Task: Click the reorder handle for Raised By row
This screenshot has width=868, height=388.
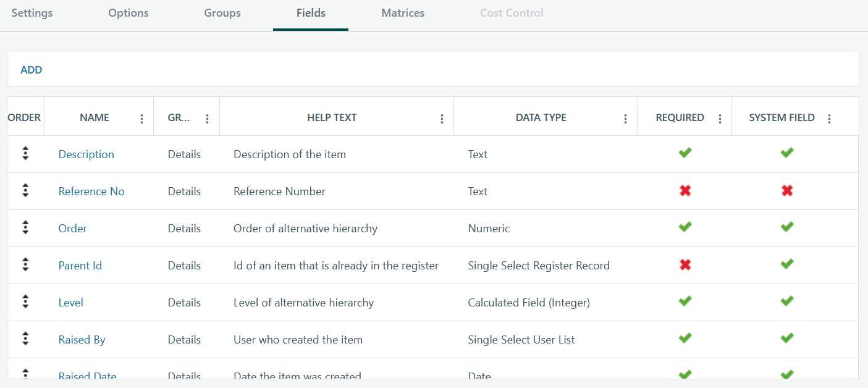Action: point(25,339)
